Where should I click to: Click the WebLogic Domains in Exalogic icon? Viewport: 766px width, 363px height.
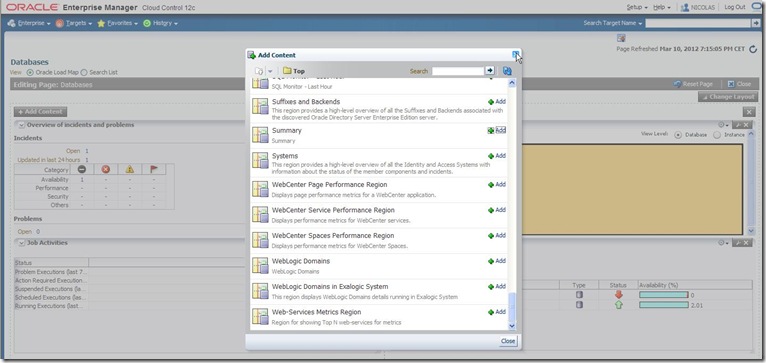[260, 291]
